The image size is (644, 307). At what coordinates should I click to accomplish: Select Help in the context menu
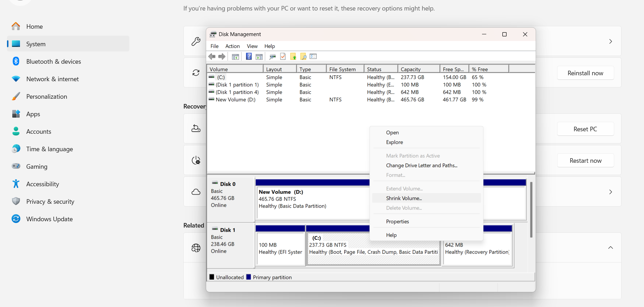(426, 235)
